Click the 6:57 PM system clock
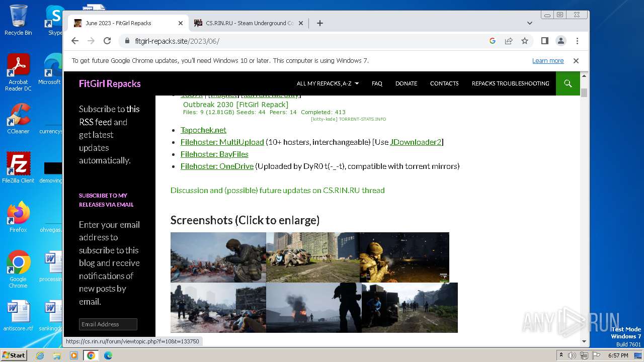644x362 pixels. point(618,355)
